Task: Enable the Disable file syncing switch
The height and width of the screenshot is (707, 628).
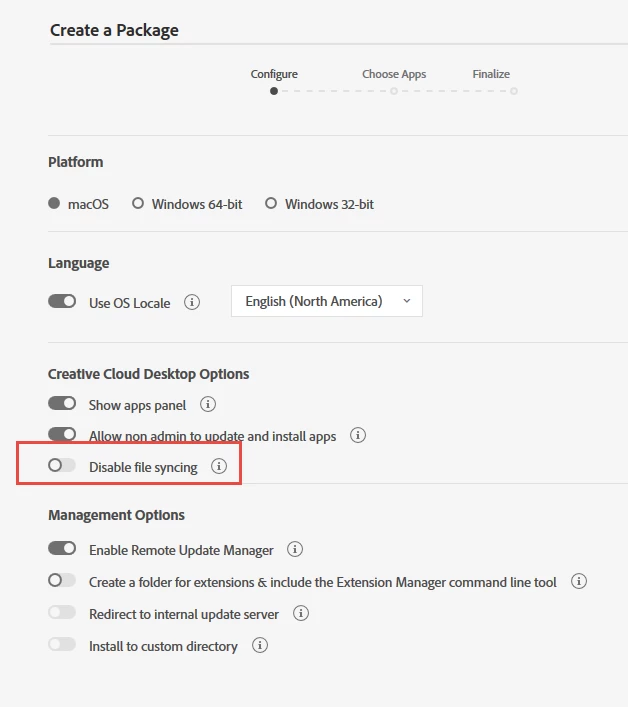Action: point(62,465)
